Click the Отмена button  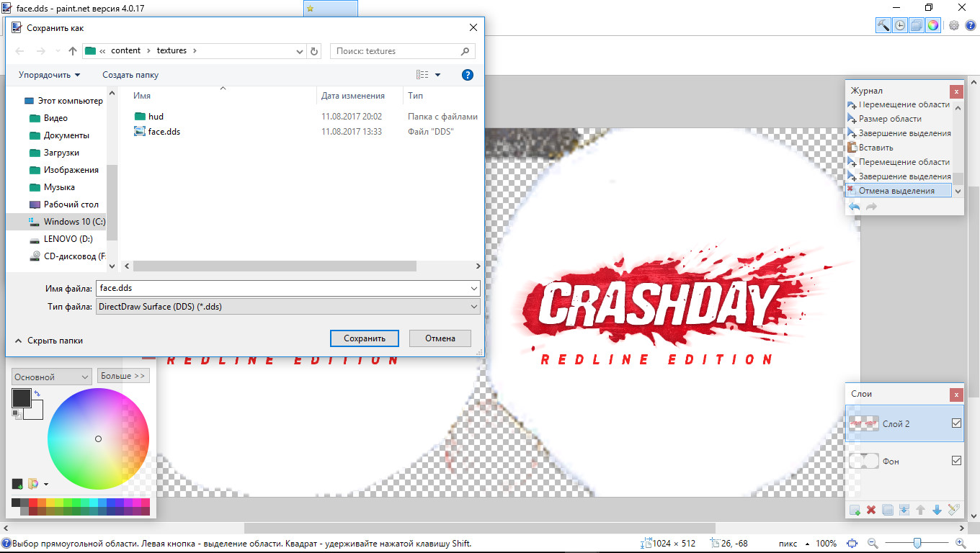coord(440,338)
